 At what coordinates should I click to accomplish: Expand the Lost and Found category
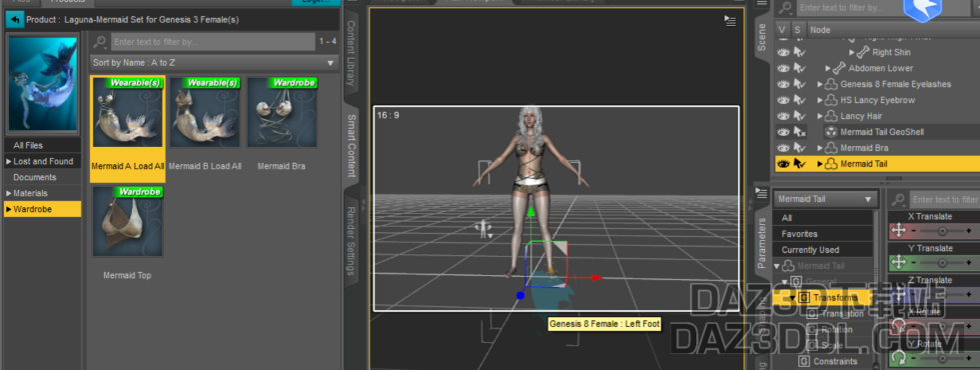(9, 162)
